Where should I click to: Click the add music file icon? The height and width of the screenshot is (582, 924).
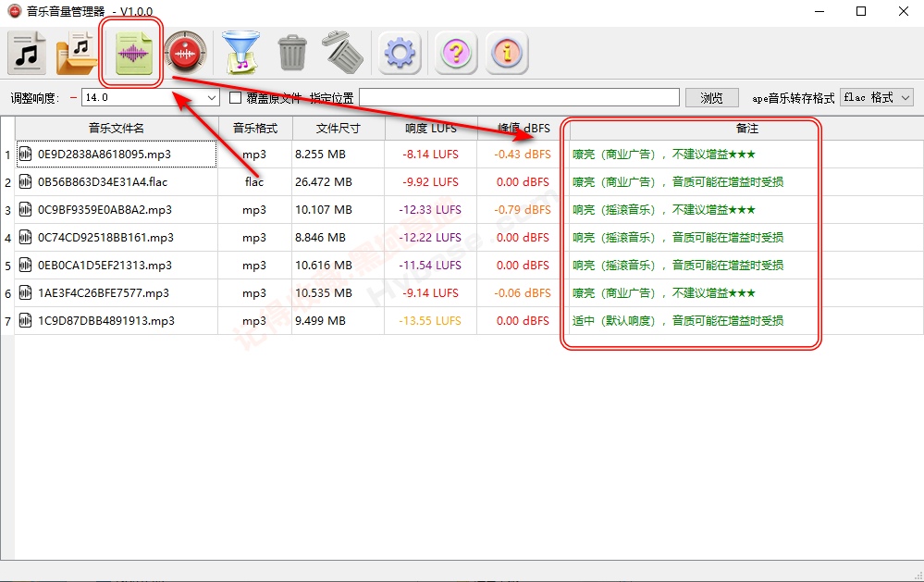27,53
